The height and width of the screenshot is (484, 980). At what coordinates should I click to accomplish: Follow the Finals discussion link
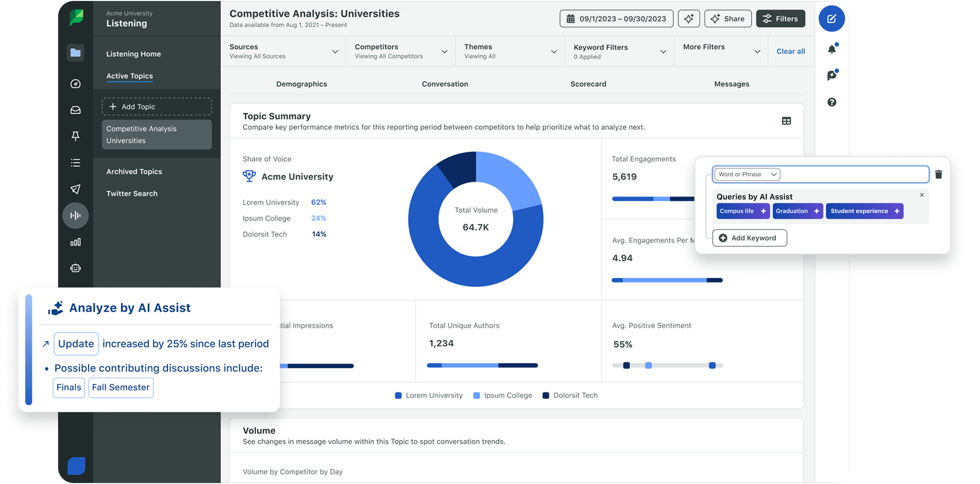point(69,387)
